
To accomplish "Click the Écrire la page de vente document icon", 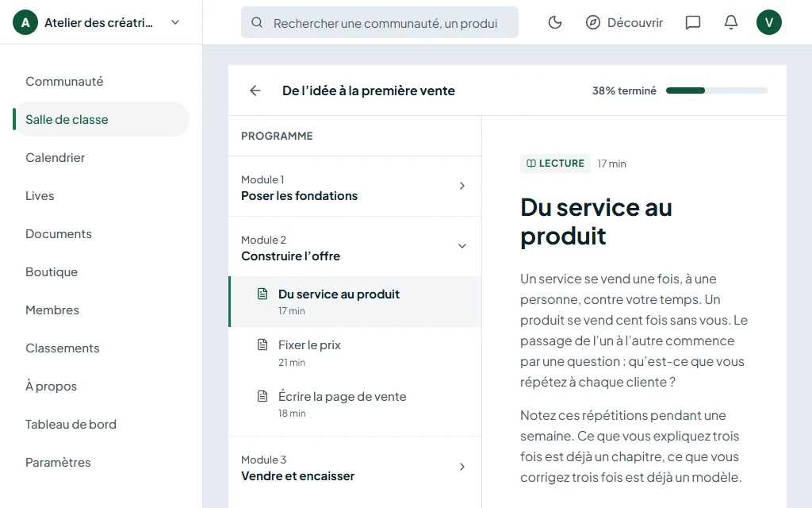I will (262, 397).
